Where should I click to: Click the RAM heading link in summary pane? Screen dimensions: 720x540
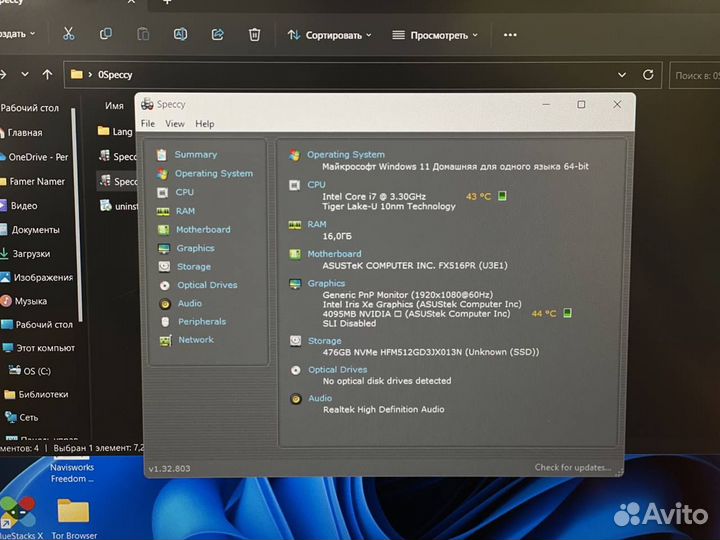coord(317,224)
